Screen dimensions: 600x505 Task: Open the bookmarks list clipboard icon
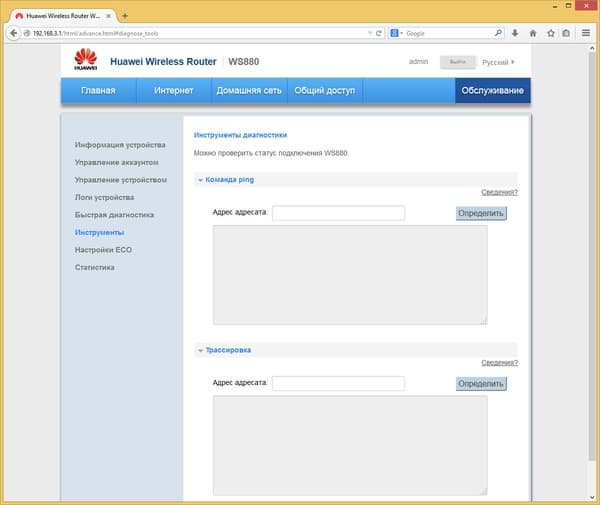click(x=566, y=33)
